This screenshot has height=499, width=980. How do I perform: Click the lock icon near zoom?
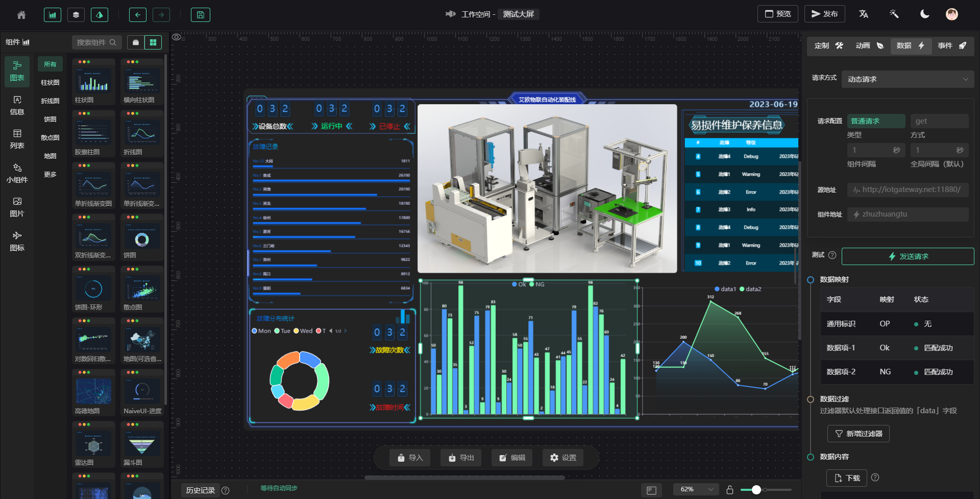click(730, 490)
